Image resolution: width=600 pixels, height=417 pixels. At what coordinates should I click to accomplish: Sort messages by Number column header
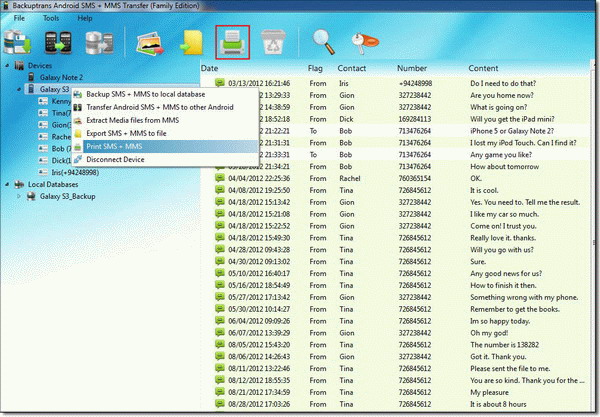point(412,68)
